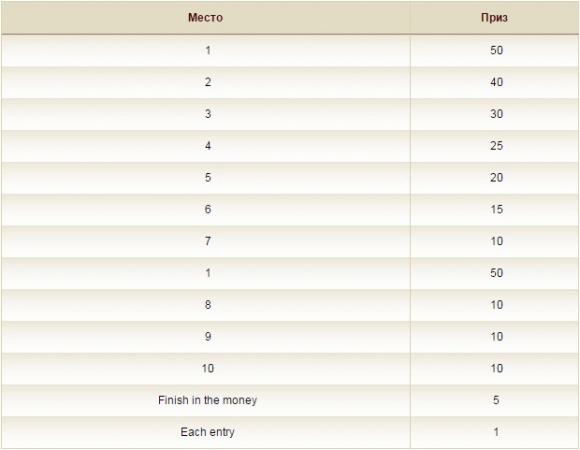
Task: Select the place 8 cell
Action: click(208, 305)
